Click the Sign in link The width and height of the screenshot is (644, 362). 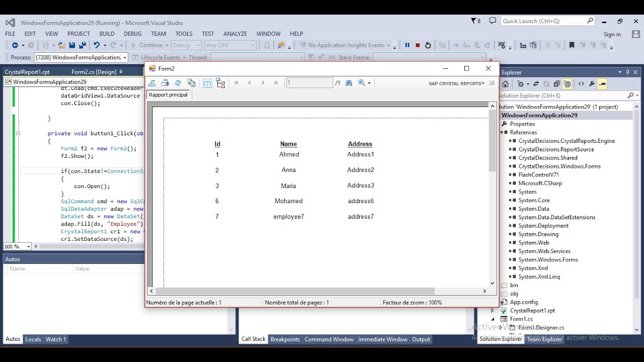(x=612, y=34)
